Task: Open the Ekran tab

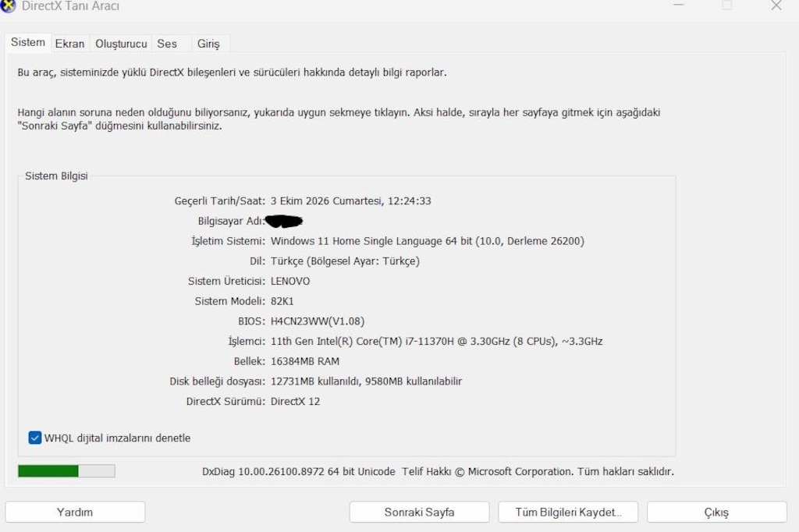Action: [x=69, y=44]
